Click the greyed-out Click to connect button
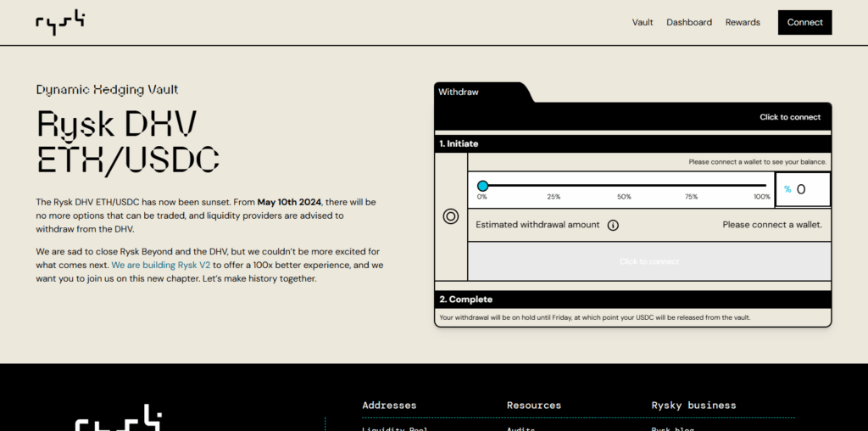This screenshot has height=431, width=868. (649, 261)
